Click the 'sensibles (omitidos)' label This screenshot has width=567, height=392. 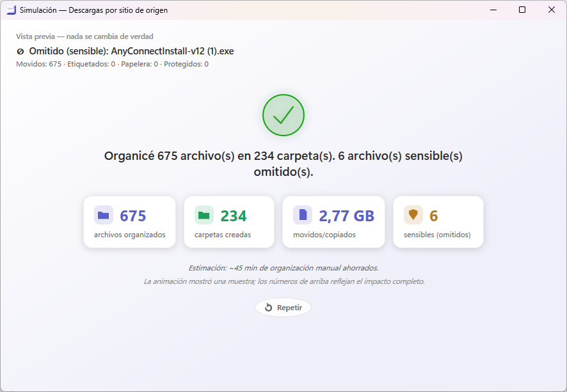[437, 235]
